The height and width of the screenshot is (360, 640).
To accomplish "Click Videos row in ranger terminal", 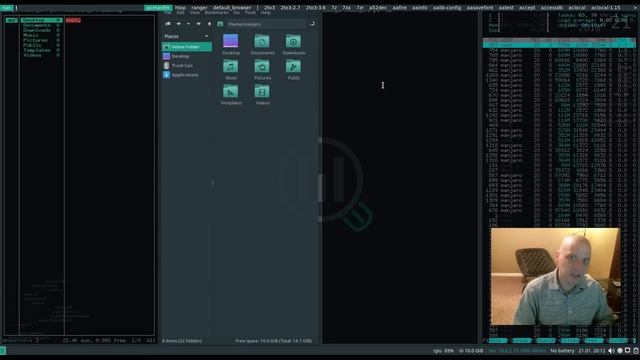I will pyautogui.click(x=42, y=55).
